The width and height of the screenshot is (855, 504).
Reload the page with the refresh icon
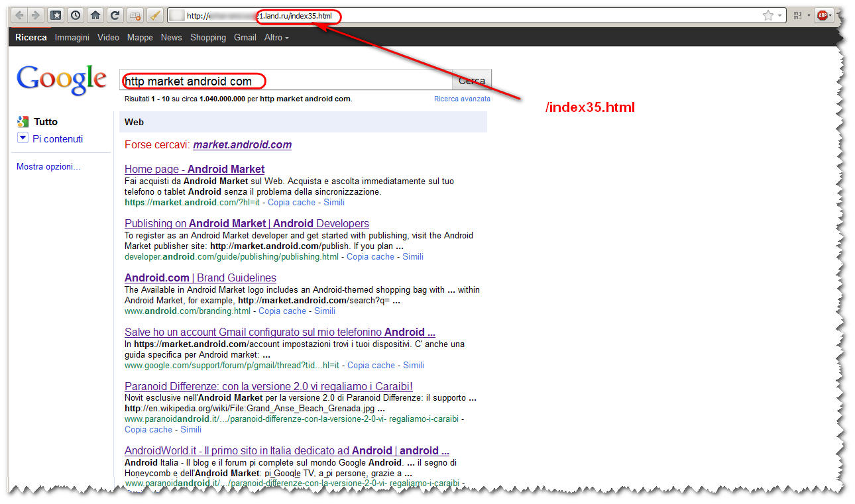115,15
